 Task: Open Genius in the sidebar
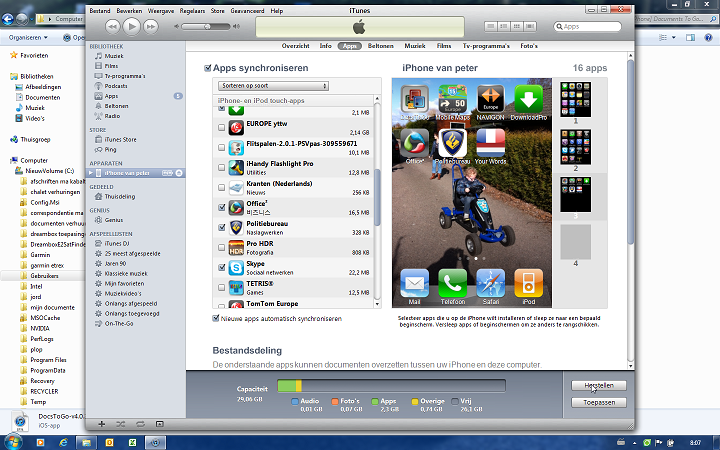pos(113,220)
